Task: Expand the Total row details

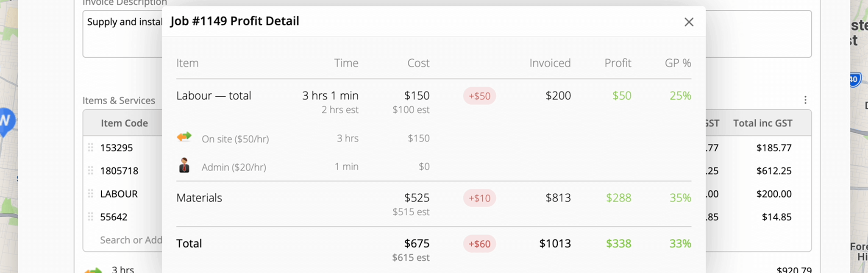Action: coord(189,243)
